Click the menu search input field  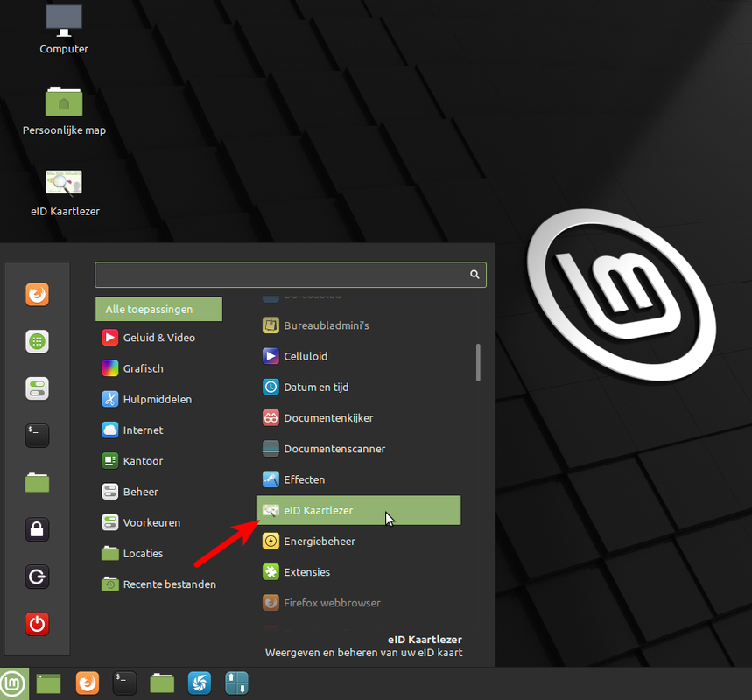(291, 275)
